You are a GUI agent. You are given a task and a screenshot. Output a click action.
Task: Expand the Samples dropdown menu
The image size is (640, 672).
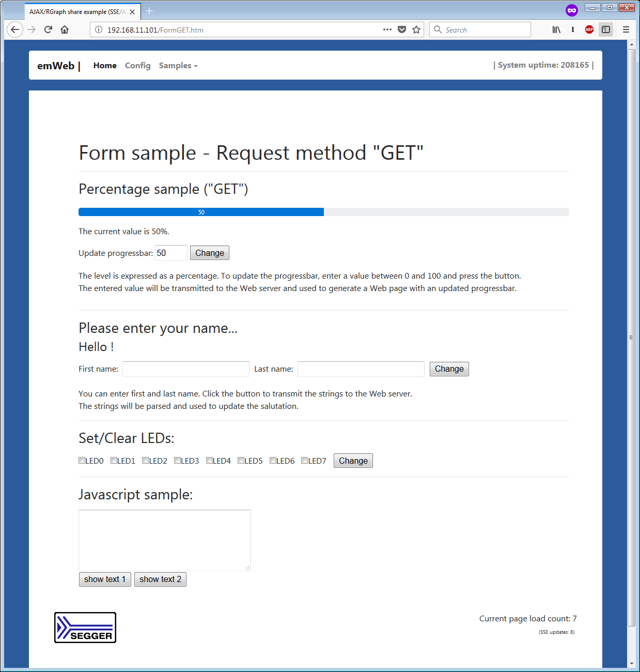pos(178,66)
